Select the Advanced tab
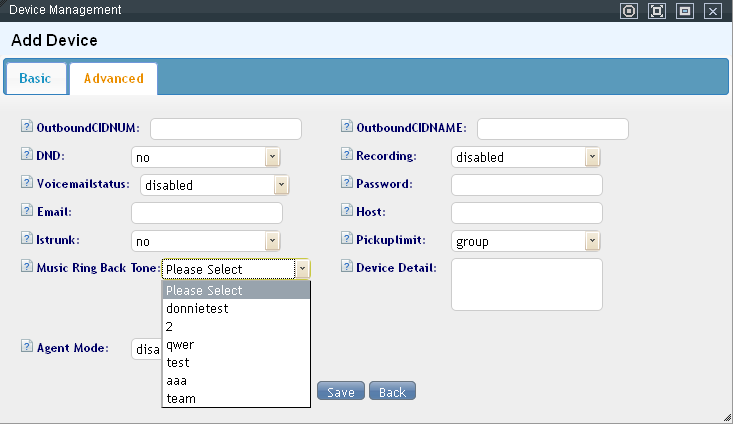Viewport: 733px width, 424px height. [x=113, y=78]
